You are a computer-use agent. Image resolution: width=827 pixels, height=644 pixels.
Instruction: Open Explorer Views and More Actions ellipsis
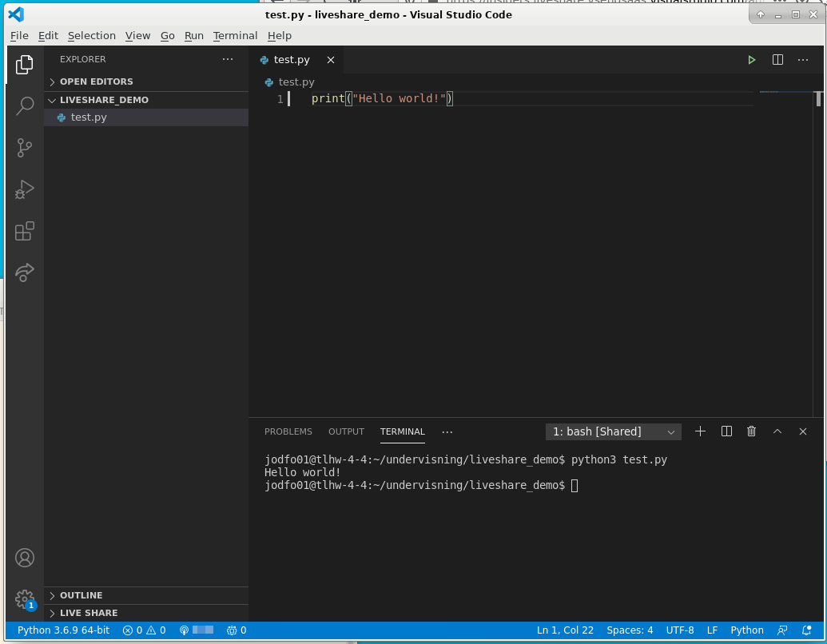(x=227, y=59)
